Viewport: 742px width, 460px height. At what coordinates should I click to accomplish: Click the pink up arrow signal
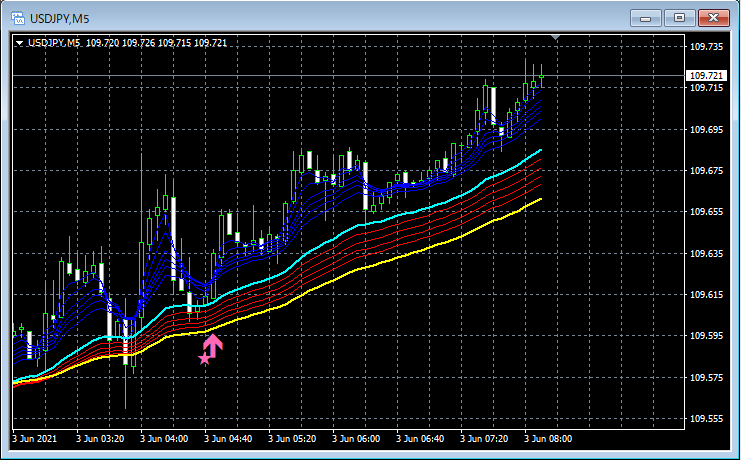click(213, 345)
